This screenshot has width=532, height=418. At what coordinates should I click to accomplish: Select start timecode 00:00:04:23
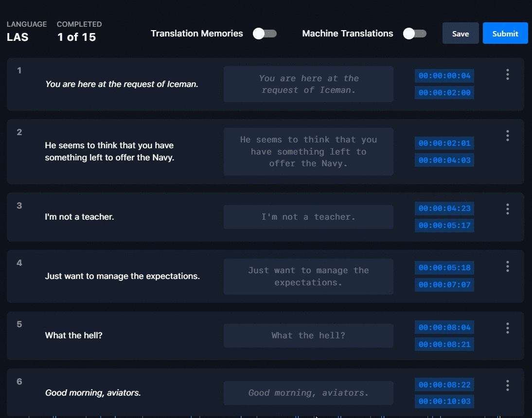click(x=444, y=208)
